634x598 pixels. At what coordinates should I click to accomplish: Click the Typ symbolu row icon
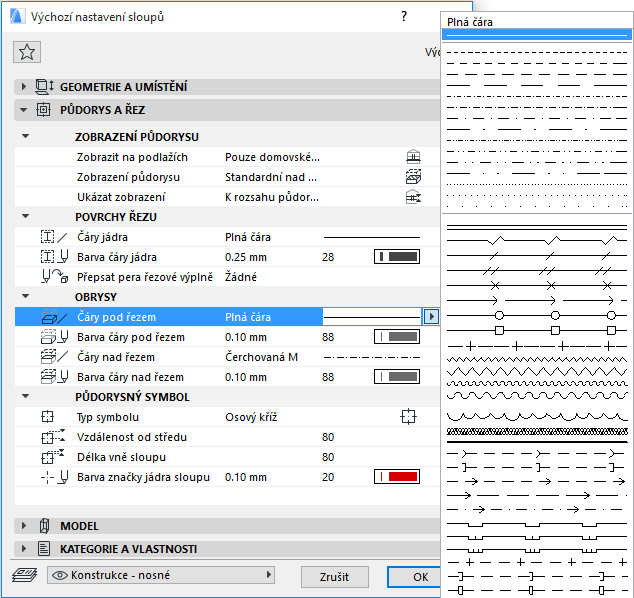(48, 417)
